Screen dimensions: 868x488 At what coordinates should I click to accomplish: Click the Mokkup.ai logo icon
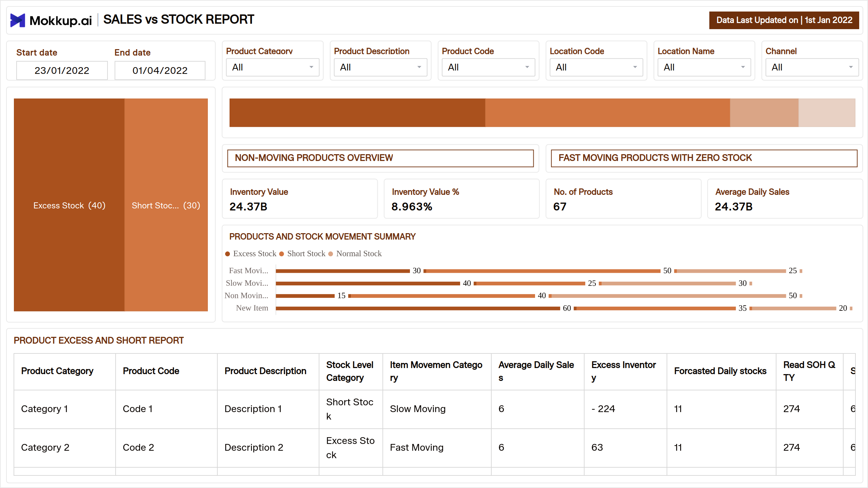18,20
